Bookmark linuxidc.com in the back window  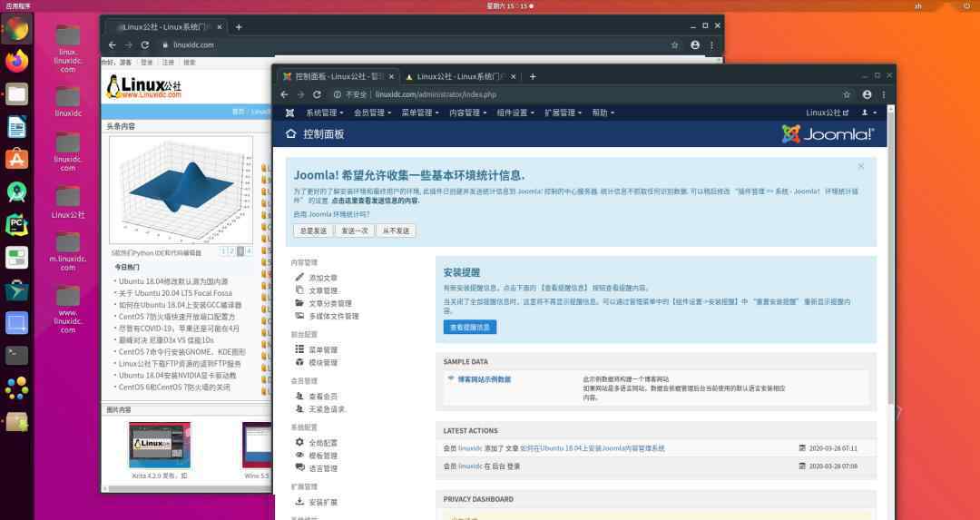click(x=674, y=45)
